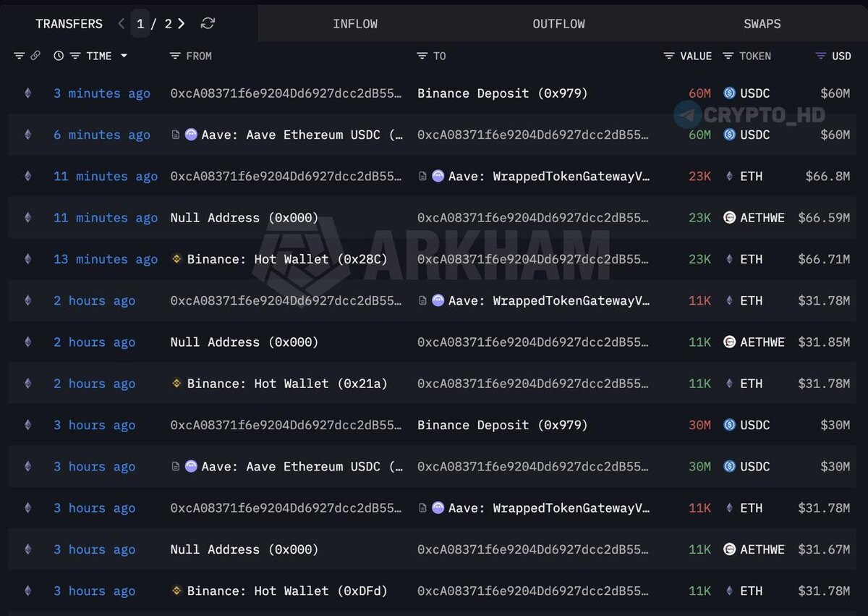This screenshot has height=616, width=868.
Task: Click the 60M value in 3 minutes ago row
Action: pyautogui.click(x=699, y=93)
